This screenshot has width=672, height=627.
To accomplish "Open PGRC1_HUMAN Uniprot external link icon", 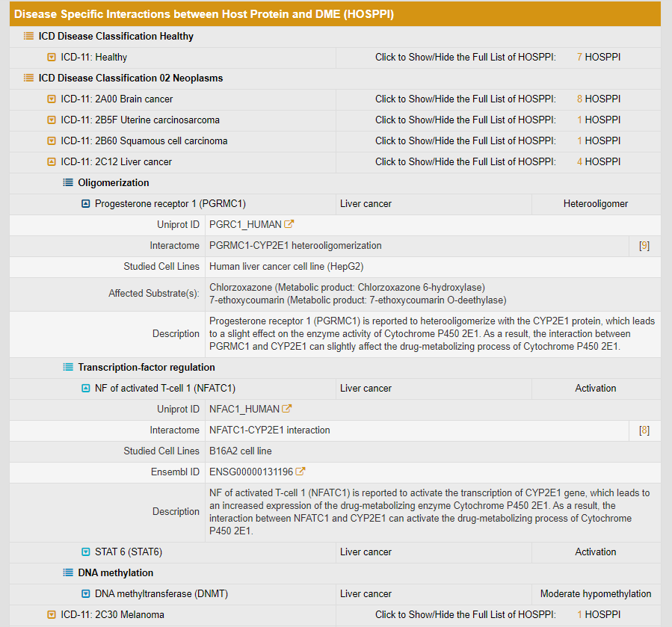I will [x=289, y=224].
